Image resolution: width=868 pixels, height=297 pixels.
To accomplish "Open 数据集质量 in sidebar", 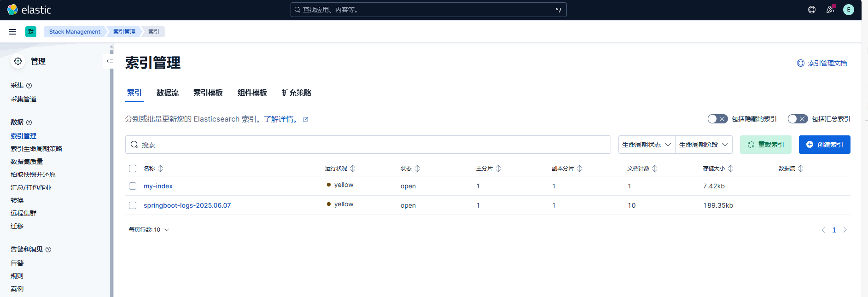I will click(x=27, y=162).
